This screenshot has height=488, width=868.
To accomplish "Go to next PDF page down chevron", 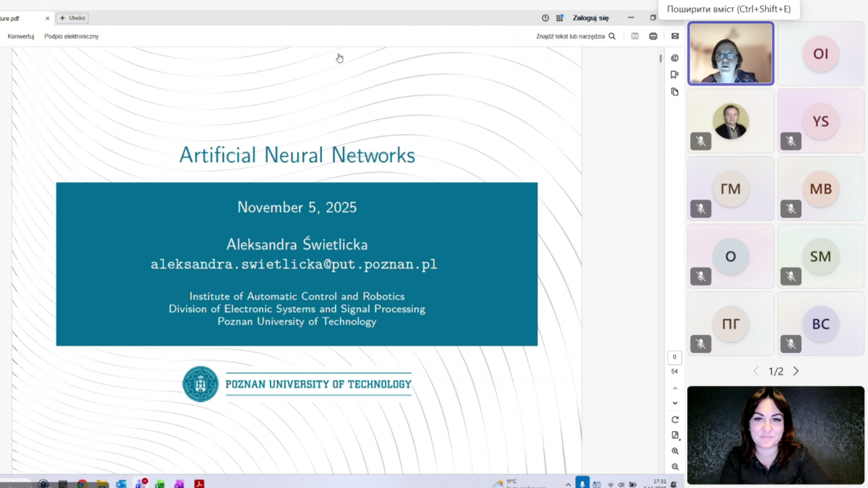I will coord(675,403).
